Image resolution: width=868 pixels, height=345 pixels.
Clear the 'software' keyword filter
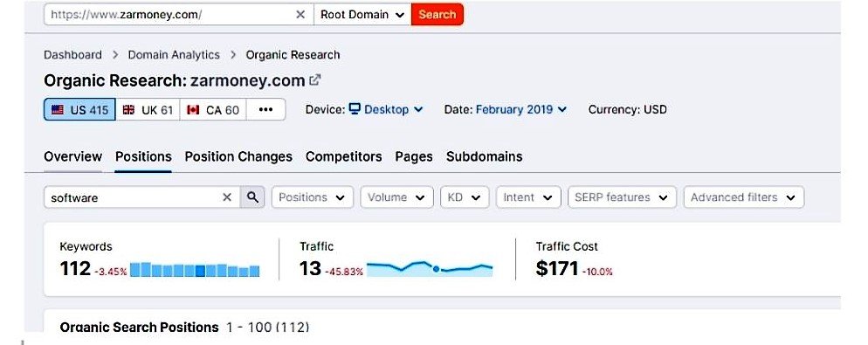[227, 197]
